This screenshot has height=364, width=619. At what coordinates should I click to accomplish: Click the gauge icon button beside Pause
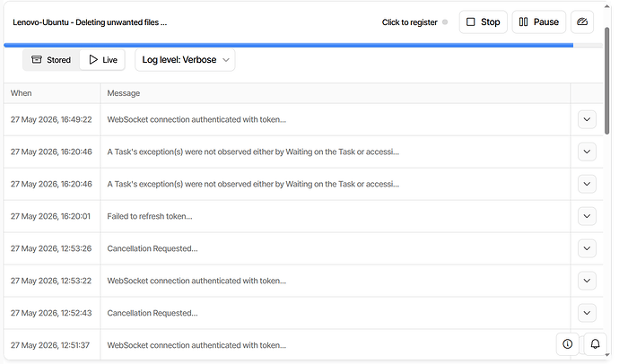(x=582, y=22)
